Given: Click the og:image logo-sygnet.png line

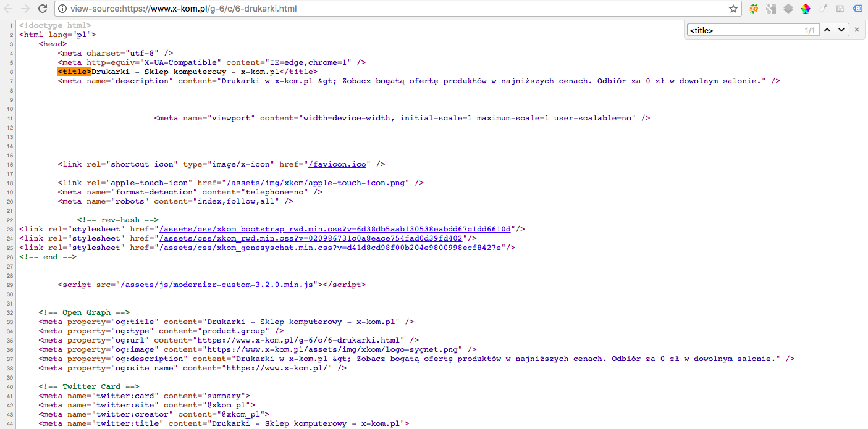Looking at the screenshot, I should pyautogui.click(x=257, y=349).
